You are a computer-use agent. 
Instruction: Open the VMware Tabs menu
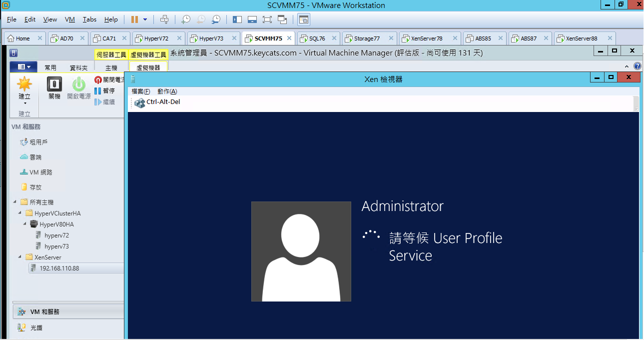90,19
